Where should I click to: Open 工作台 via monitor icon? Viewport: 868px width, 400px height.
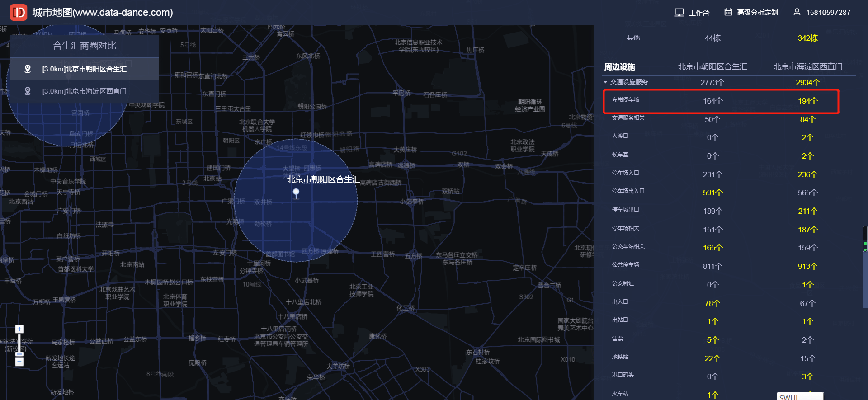(x=679, y=13)
